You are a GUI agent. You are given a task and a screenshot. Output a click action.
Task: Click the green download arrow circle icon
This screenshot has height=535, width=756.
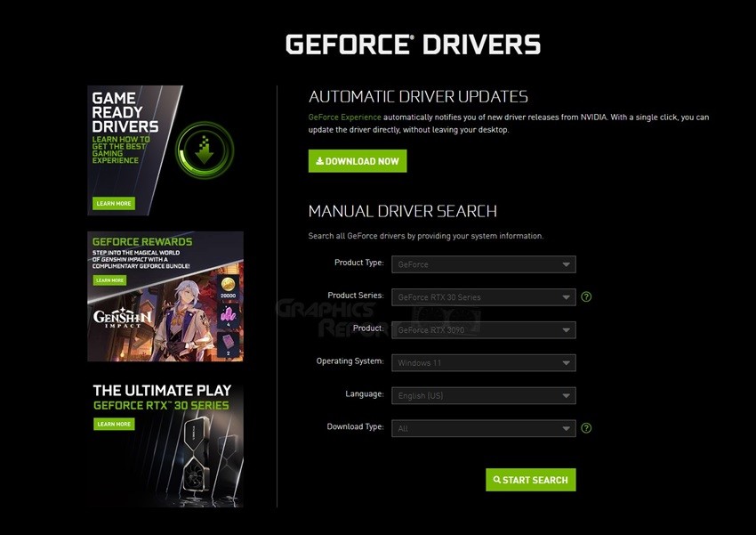pyautogui.click(x=205, y=150)
